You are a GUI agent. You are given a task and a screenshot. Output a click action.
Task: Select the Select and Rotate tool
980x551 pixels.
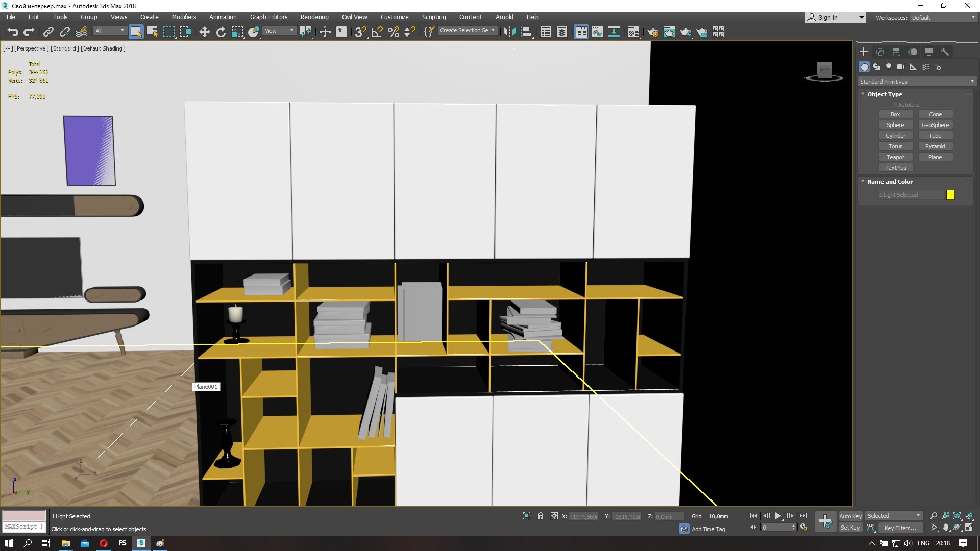221,32
